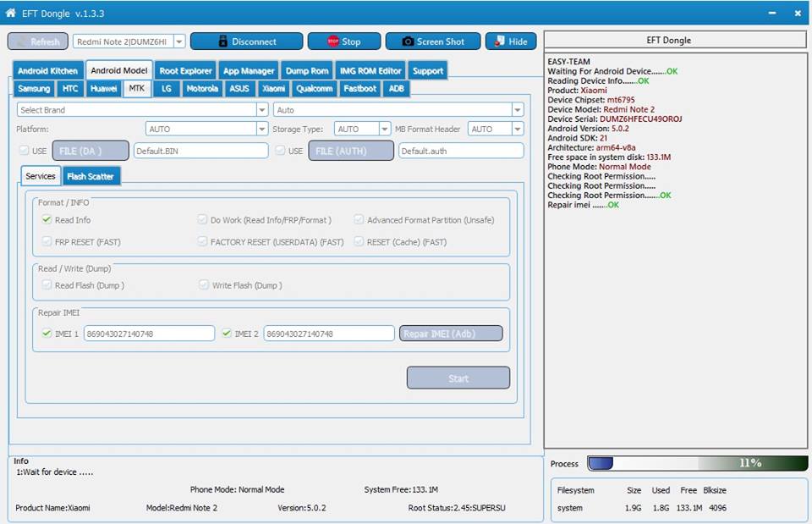The height and width of the screenshot is (524, 812).
Task: Toggle FRP RESET (FAST) checkbox
Action: (x=47, y=241)
